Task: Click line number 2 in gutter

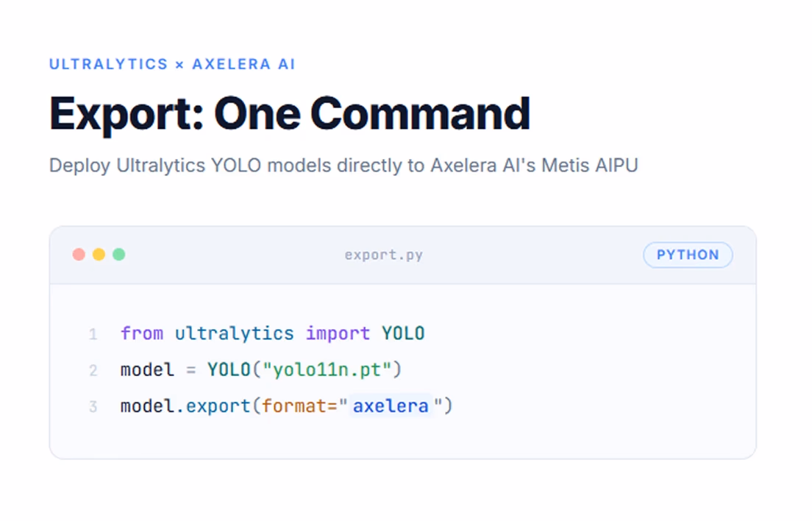Action: click(x=93, y=370)
